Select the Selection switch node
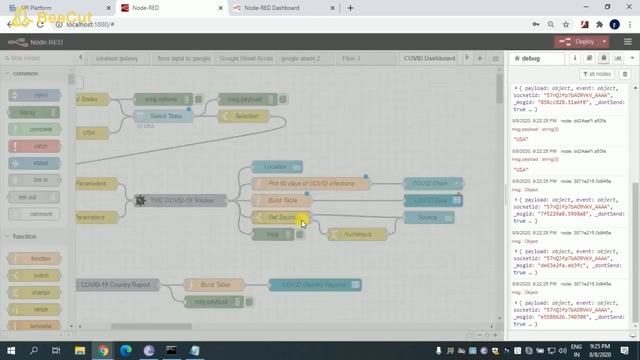 [x=244, y=116]
